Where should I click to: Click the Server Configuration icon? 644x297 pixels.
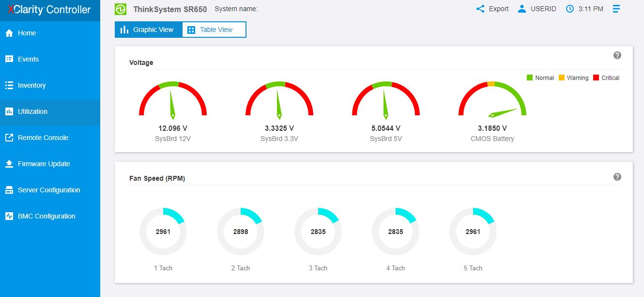click(9, 190)
